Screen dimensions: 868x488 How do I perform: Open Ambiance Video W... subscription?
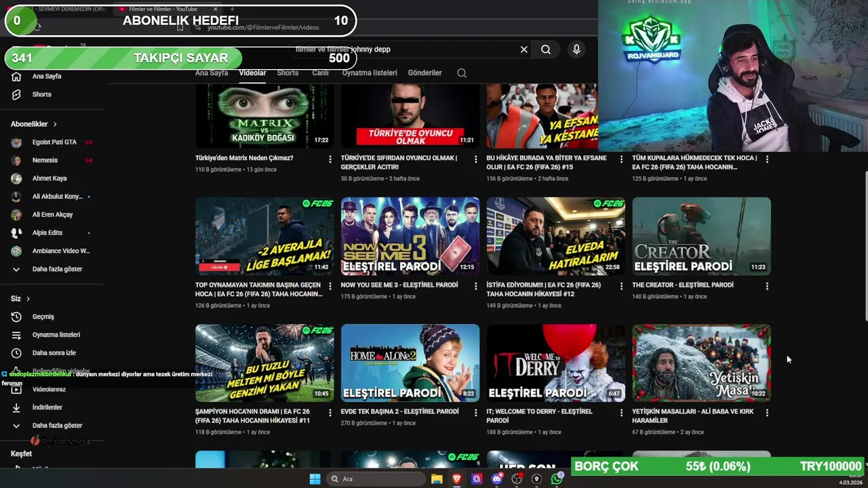[x=60, y=251]
